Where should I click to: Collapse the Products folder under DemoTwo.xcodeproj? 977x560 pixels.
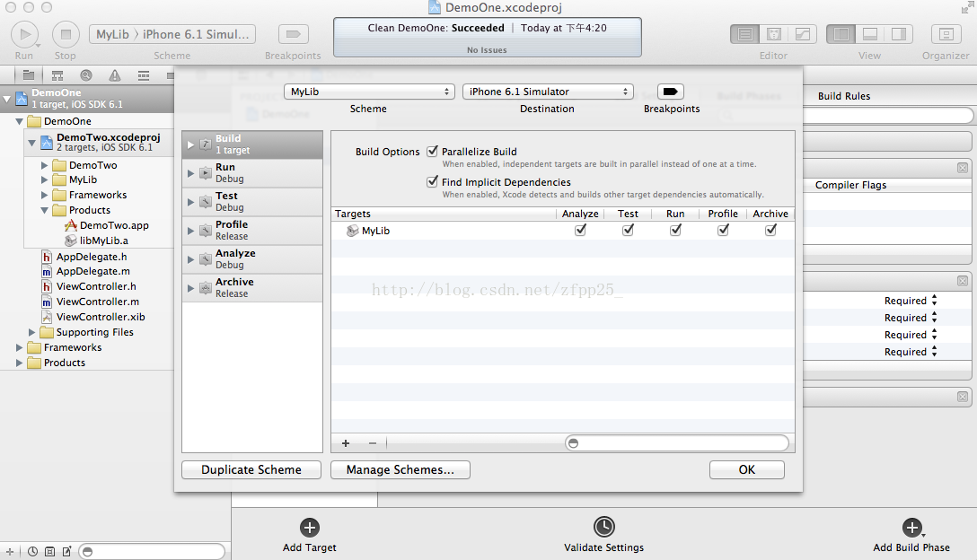point(44,211)
